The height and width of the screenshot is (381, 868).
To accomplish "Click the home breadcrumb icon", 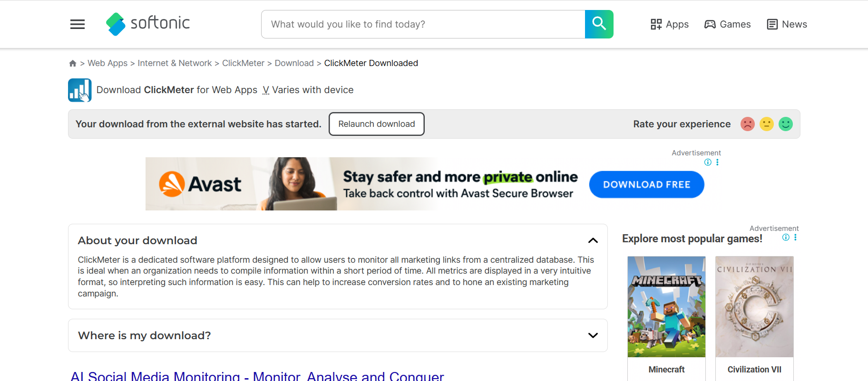I will (73, 63).
